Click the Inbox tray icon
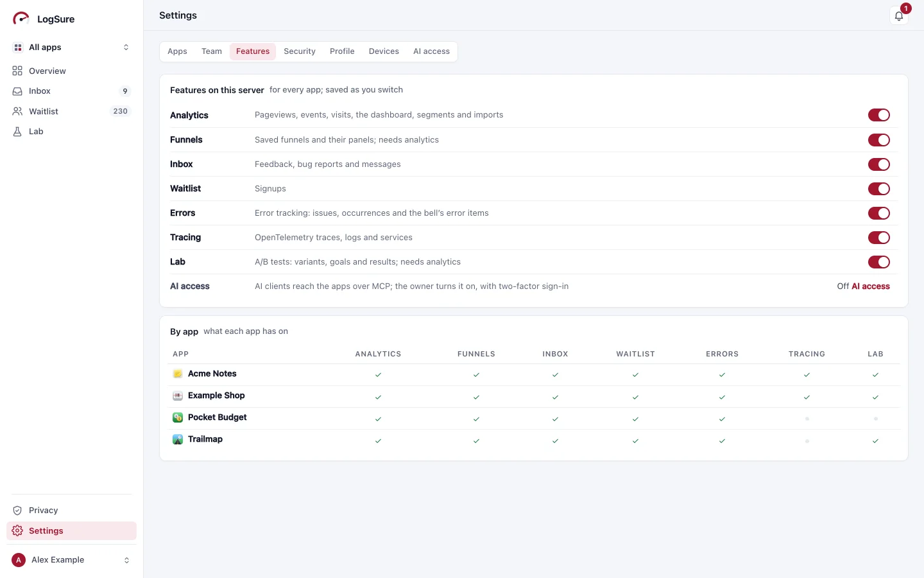The height and width of the screenshot is (578, 924). (x=17, y=91)
